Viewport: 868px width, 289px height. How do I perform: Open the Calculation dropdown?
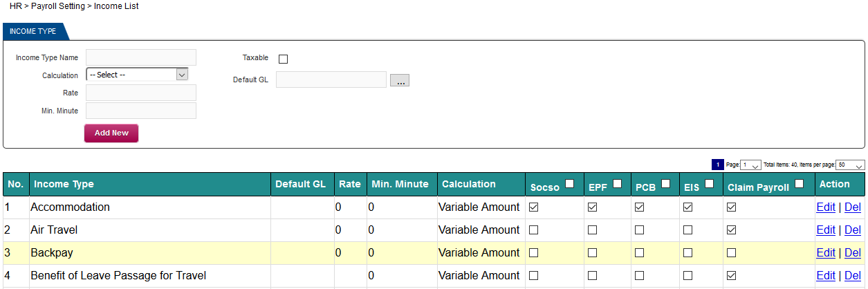(137, 75)
